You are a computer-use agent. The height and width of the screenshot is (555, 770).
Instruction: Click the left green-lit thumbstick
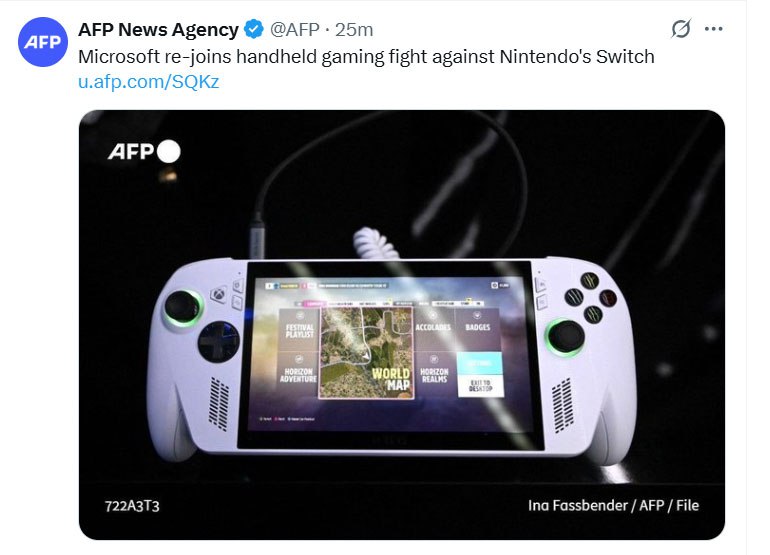[182, 307]
